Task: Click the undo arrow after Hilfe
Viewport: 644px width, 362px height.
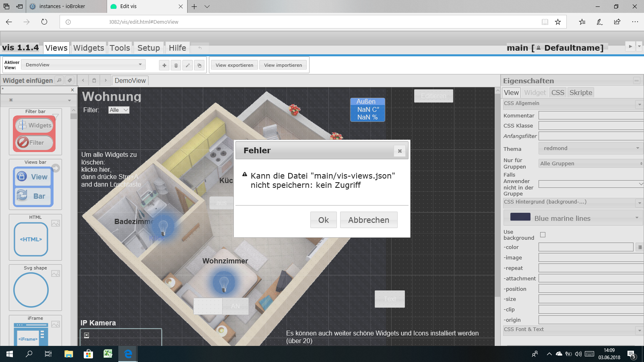Action: click(200, 48)
